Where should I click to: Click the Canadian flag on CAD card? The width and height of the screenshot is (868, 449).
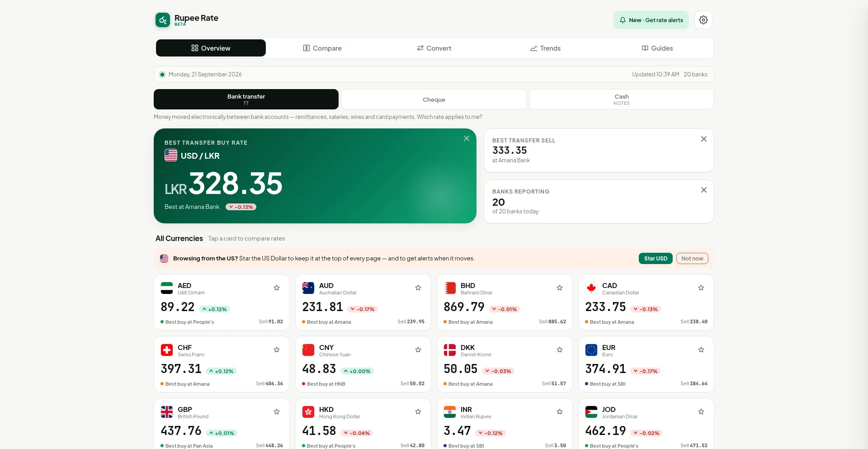[x=591, y=288]
